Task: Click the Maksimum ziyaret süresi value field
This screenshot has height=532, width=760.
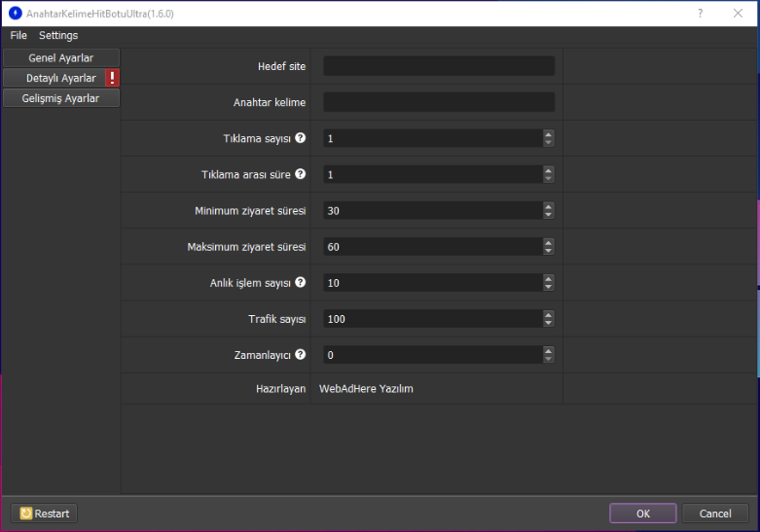Action: pos(433,247)
